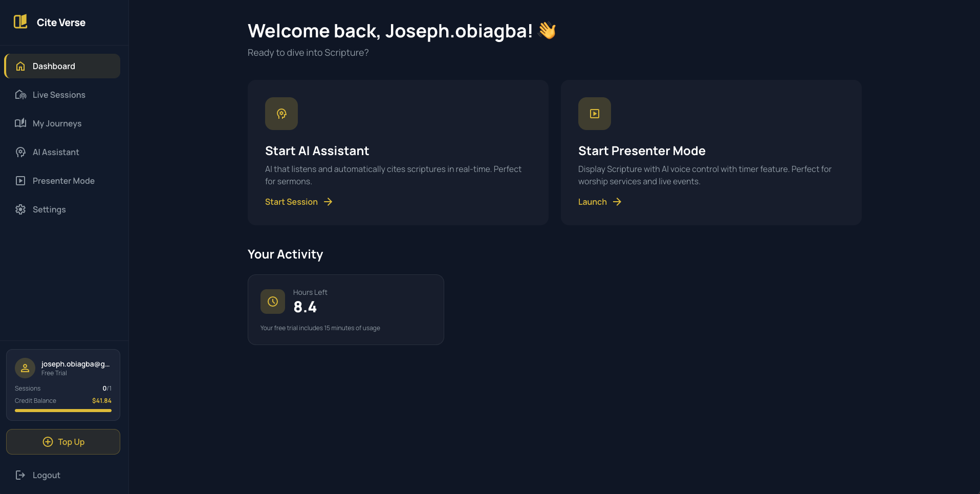Click the My Journeys book icon
Viewport: 980px width, 494px height.
pyautogui.click(x=20, y=123)
